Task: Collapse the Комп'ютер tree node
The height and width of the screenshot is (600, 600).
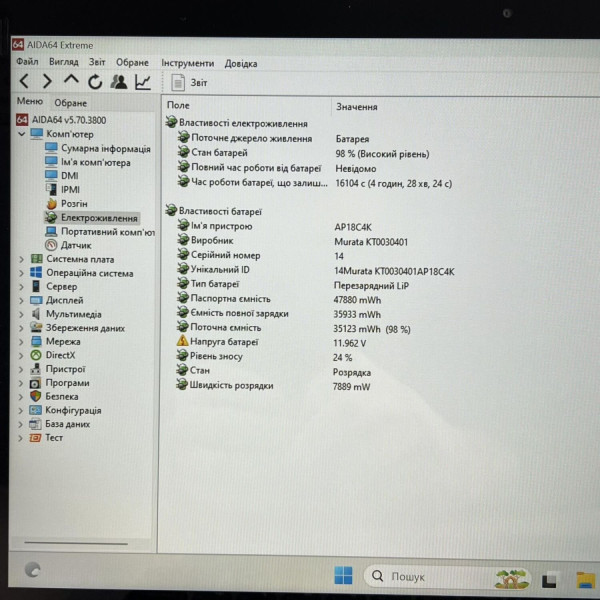Action: click(x=22, y=134)
